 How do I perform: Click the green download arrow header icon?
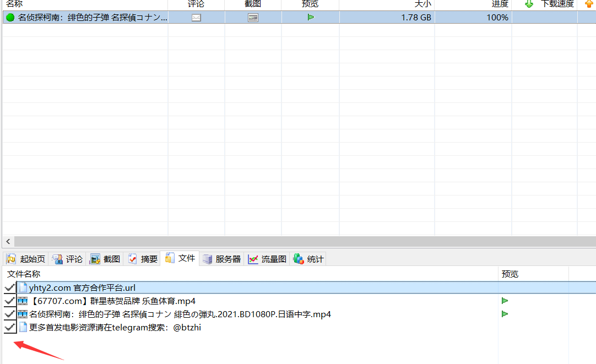[529, 4]
